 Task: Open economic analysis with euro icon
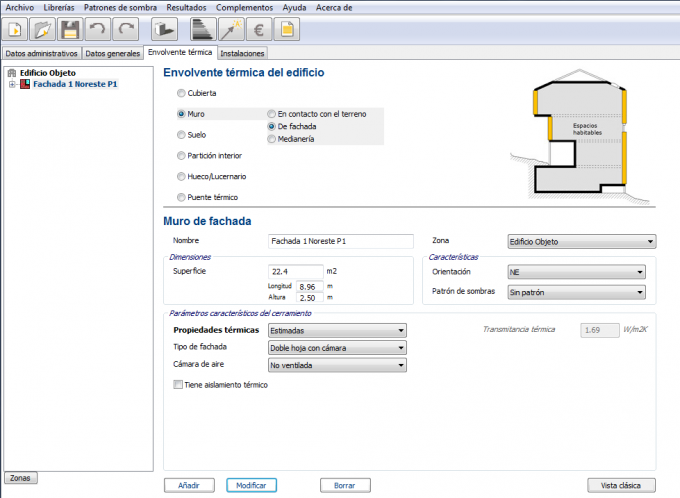coord(260,30)
